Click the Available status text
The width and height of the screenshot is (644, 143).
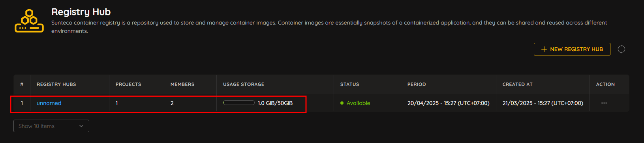coord(359,103)
